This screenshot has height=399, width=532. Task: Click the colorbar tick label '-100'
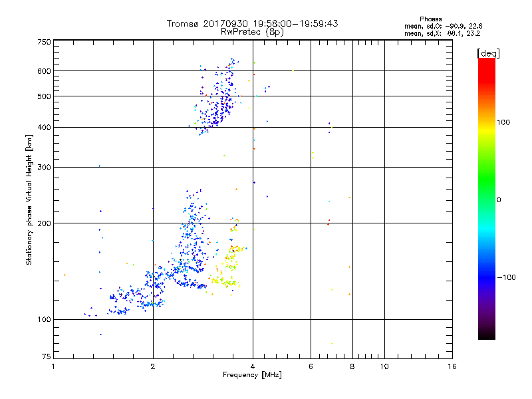(x=506, y=277)
